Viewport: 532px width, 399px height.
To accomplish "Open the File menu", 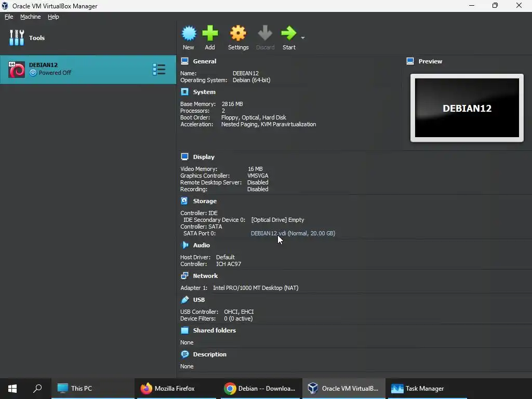I will [9, 17].
